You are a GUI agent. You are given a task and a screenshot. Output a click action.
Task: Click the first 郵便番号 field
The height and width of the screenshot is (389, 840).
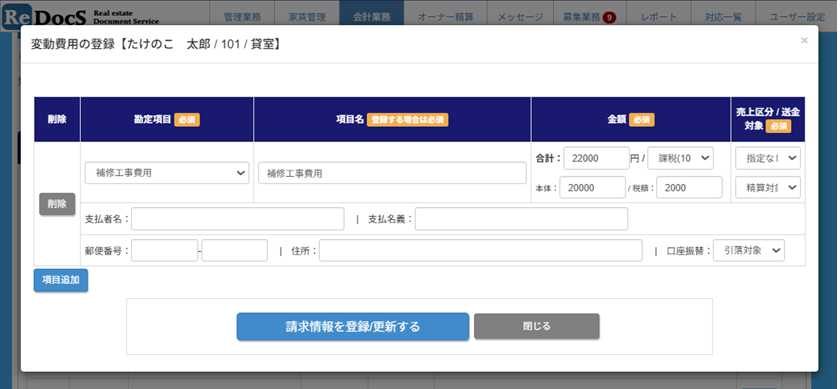tap(164, 250)
